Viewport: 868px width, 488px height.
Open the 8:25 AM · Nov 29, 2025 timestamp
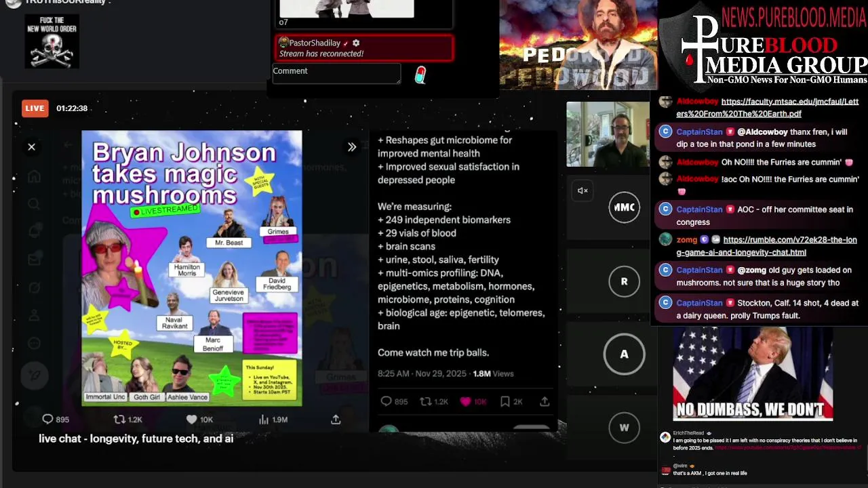[423, 373]
